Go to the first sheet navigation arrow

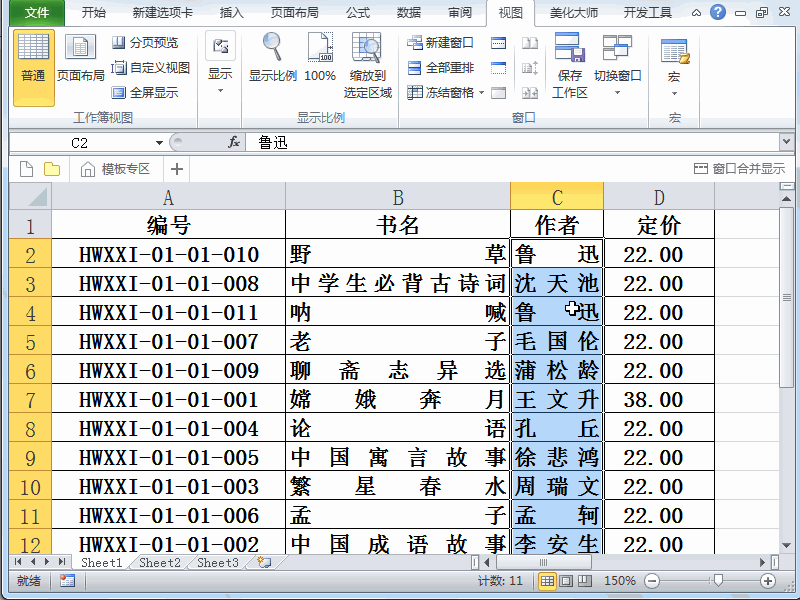pyautogui.click(x=18, y=562)
